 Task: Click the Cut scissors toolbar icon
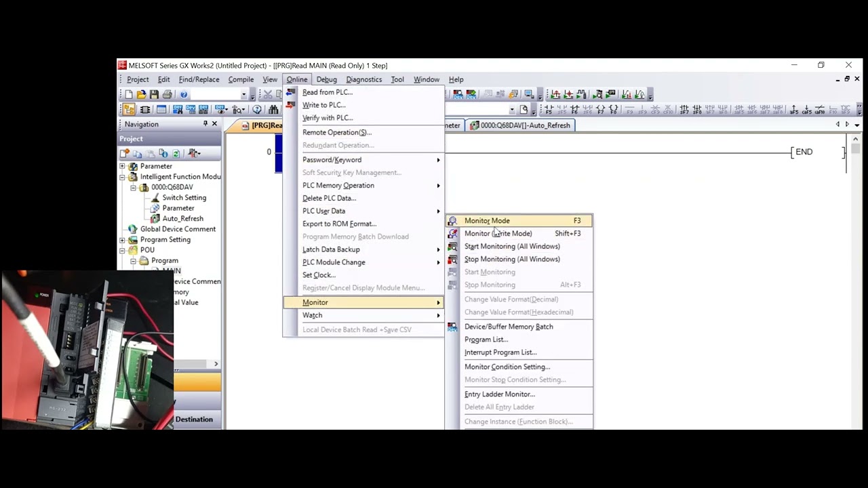[x=268, y=94]
